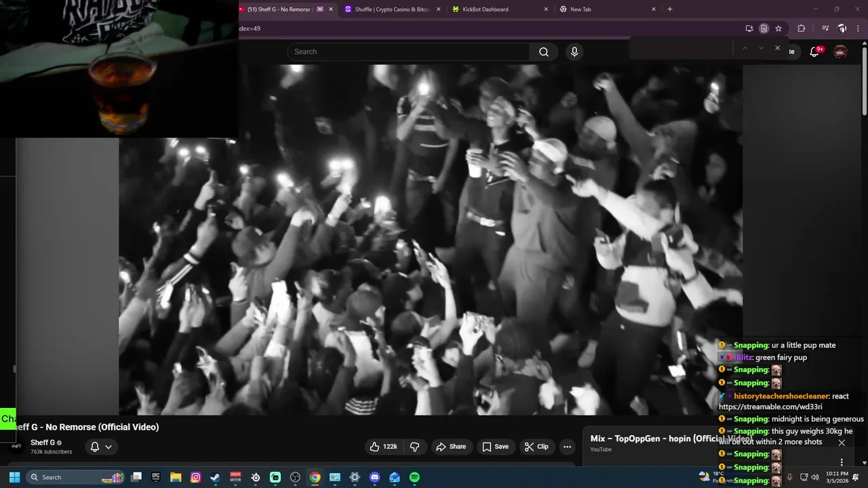The image size is (868, 488).
Task: Open Voicemeeter from taskbar
Action: click(x=235, y=477)
